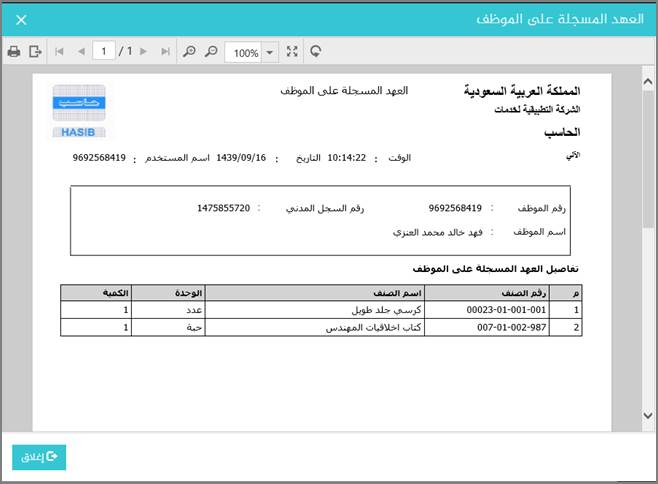Click the scrollbar up arrow
Screen dimensions: 658x484
(x=648, y=81)
